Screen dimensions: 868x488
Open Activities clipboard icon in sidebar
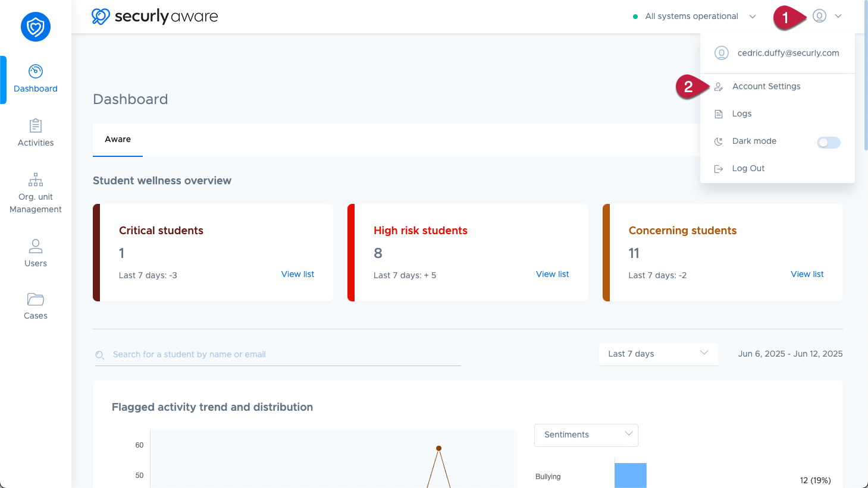pyautogui.click(x=36, y=125)
